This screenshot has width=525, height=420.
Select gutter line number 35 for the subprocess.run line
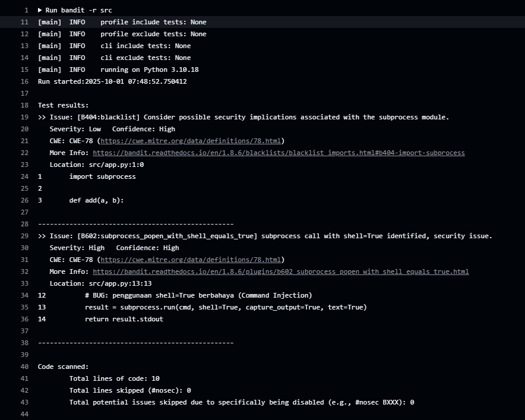(24, 307)
